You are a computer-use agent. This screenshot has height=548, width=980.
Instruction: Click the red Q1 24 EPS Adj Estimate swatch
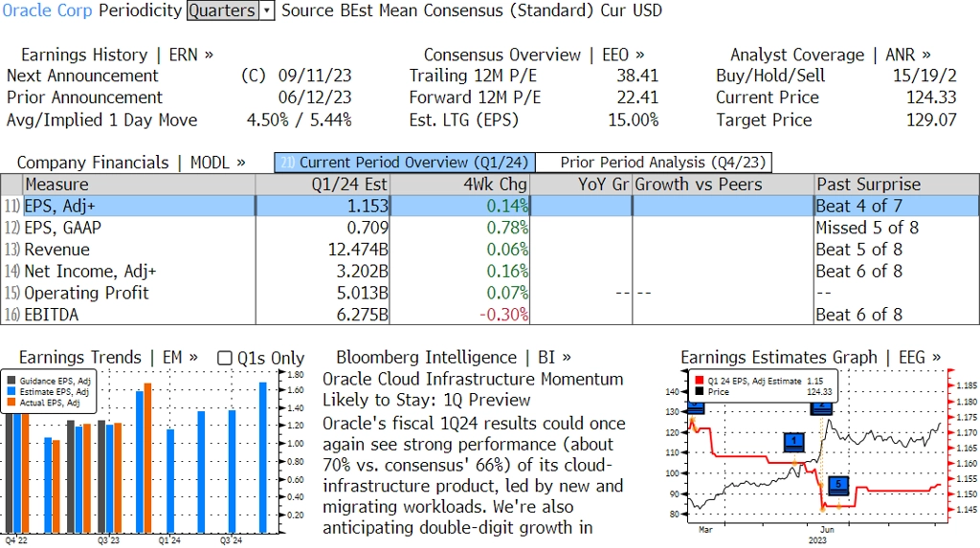click(x=698, y=381)
